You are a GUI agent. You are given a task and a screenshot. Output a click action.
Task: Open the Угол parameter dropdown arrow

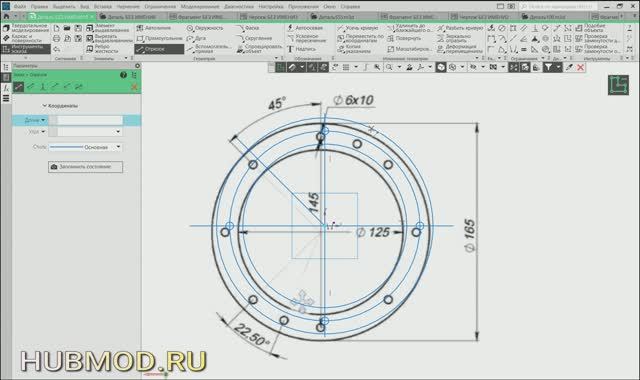pyautogui.click(x=43, y=131)
